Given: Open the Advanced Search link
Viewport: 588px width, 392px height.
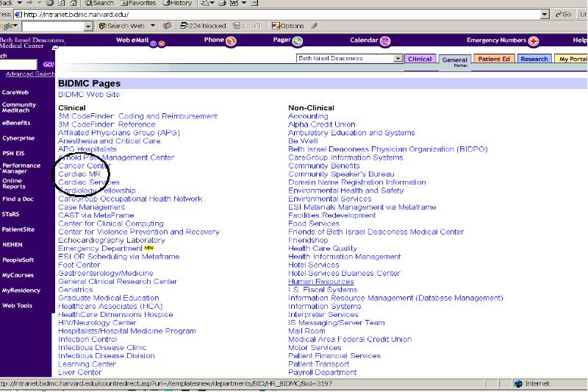Looking at the screenshot, I should pos(29,74).
